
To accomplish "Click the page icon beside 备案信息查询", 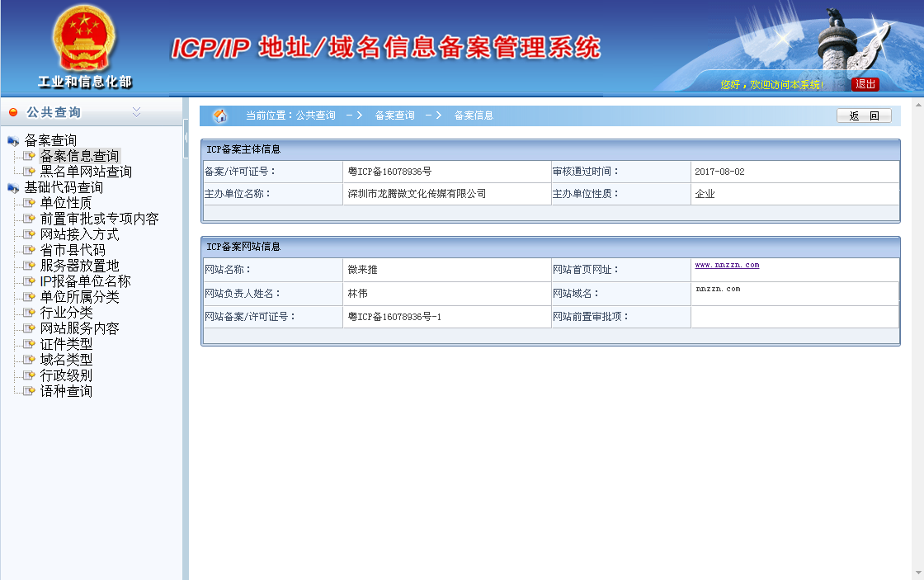I will pos(29,156).
